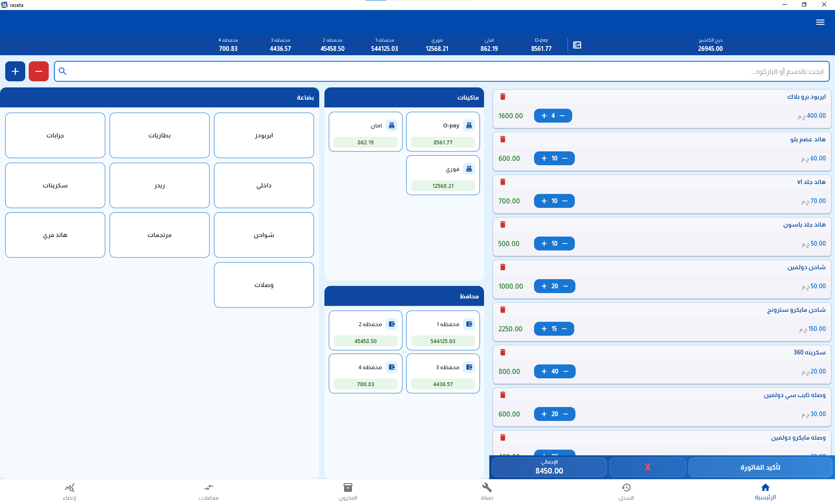Open the شواحن category
The height and width of the screenshot is (504, 835).
[264, 235]
